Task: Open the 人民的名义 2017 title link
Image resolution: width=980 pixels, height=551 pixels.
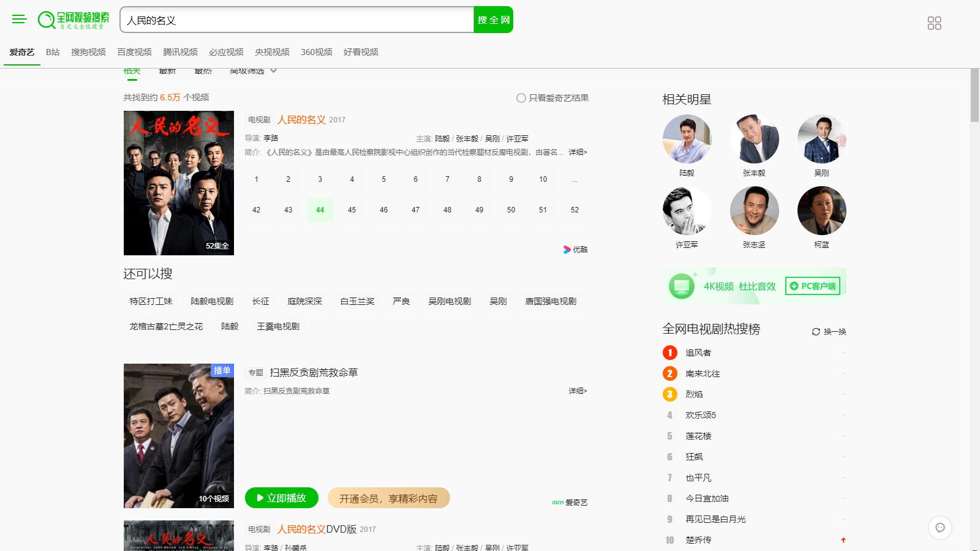Action: (x=301, y=120)
